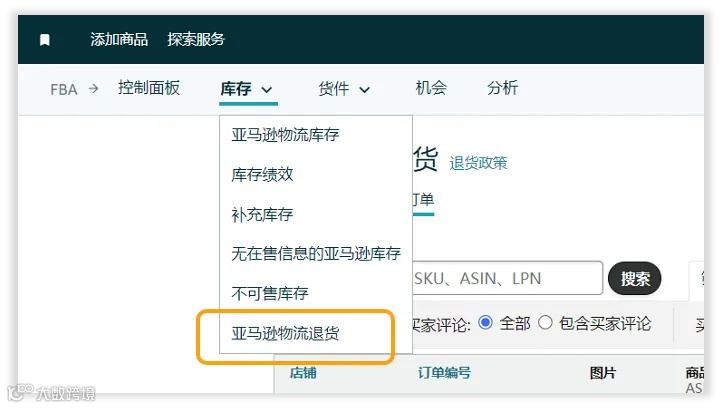Select 无在售信息的亚马逊库存 entry

pos(316,253)
